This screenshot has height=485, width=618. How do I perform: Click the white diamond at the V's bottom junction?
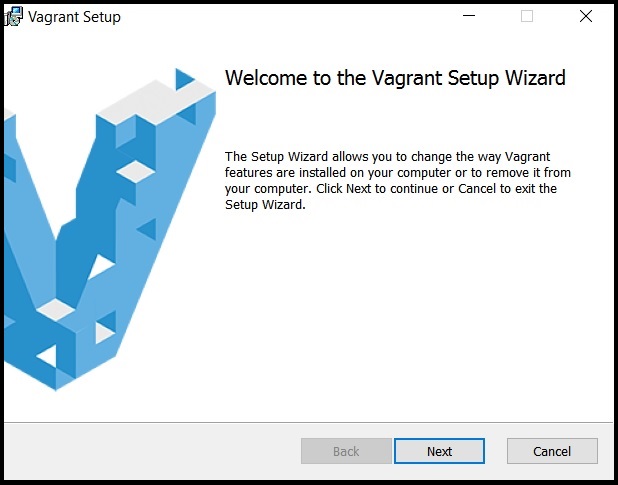(x=56, y=310)
